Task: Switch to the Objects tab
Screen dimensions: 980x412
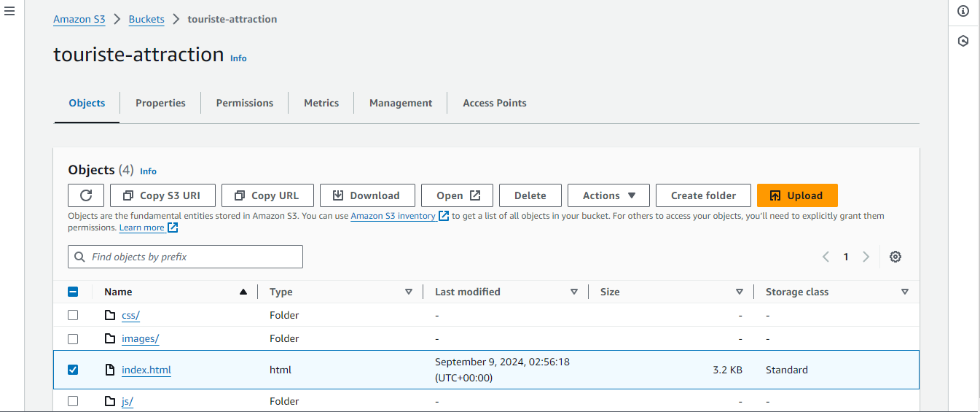Action: click(x=87, y=103)
